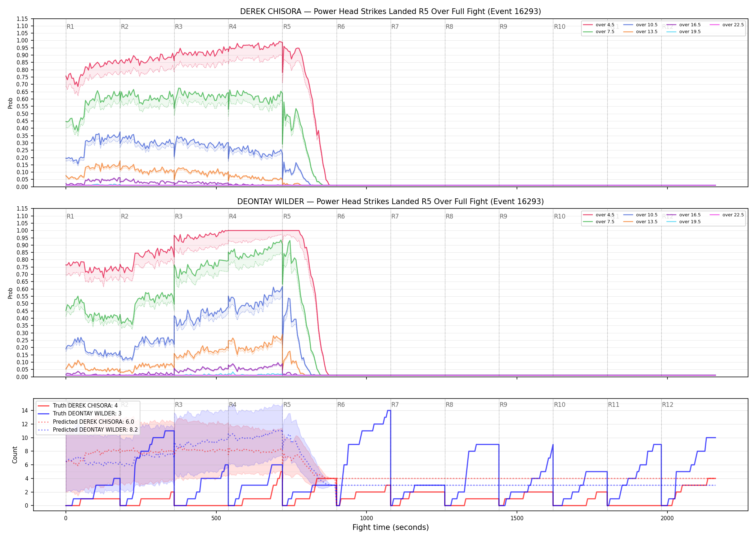This screenshot has width=756, height=540.
Task: Click the R11 round marker in Count chart
Action: (x=614, y=405)
